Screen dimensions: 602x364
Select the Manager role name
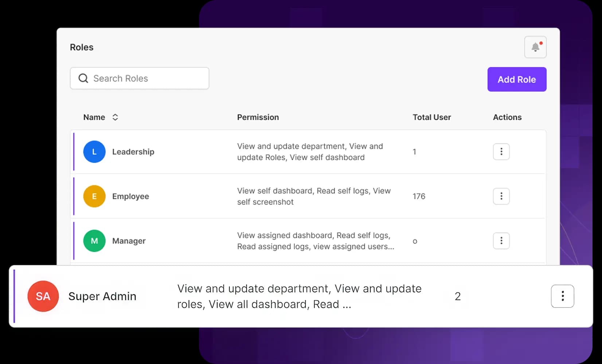129,241
